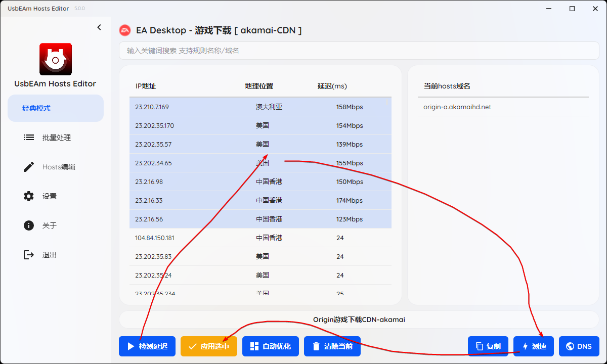Click the UsbEAm robot logo image
607x364 pixels.
[56, 59]
